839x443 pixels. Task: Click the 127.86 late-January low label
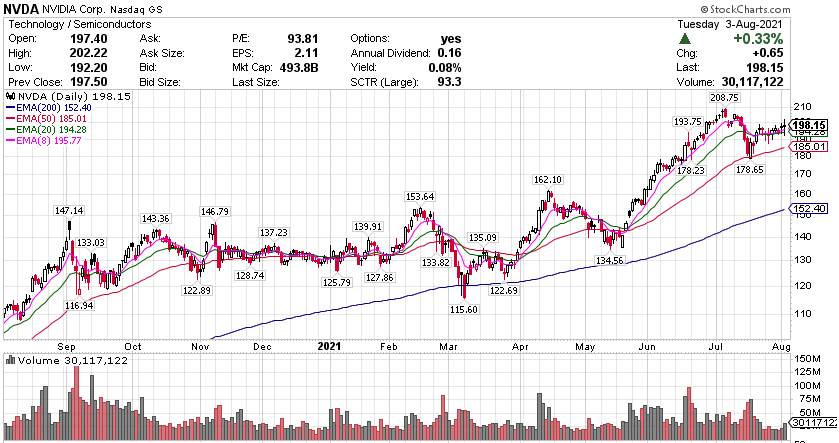(379, 278)
